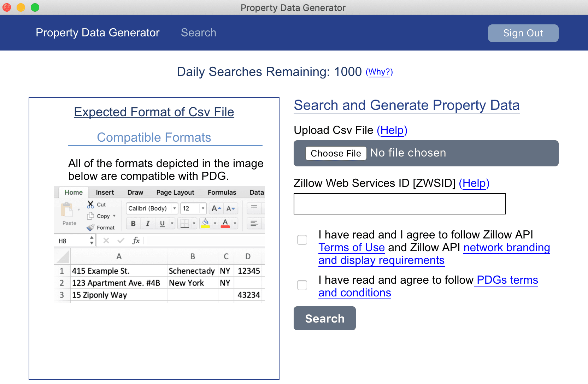588x384 pixels.
Task: Click the fx insert function icon
Action: coord(136,241)
